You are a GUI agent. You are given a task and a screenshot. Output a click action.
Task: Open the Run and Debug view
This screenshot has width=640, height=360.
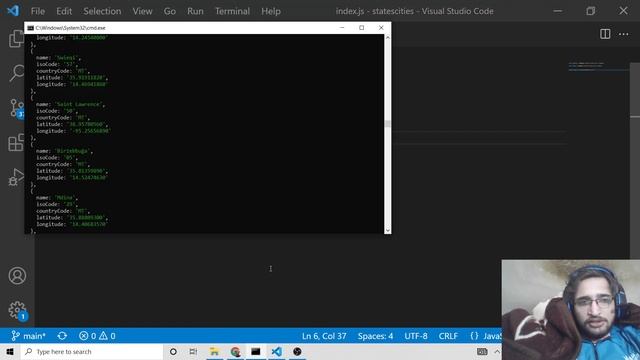(16, 177)
